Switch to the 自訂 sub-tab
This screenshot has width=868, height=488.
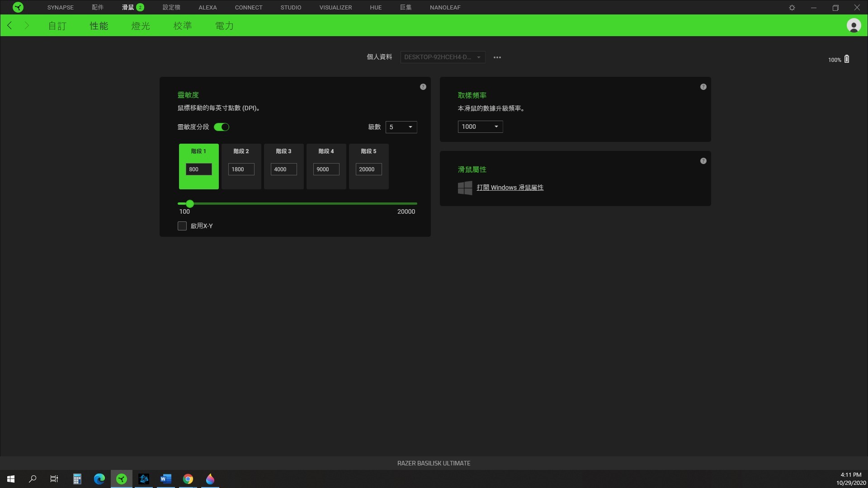pos(57,26)
